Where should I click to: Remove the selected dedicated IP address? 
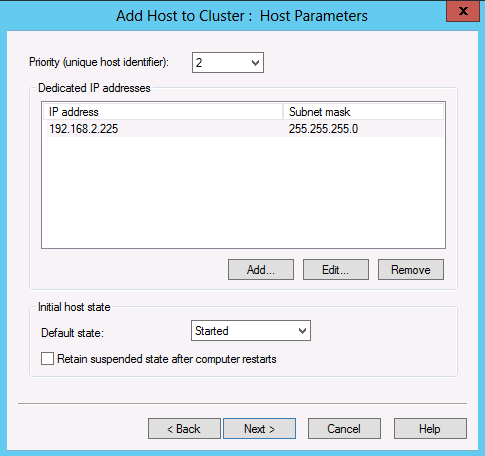coord(411,270)
